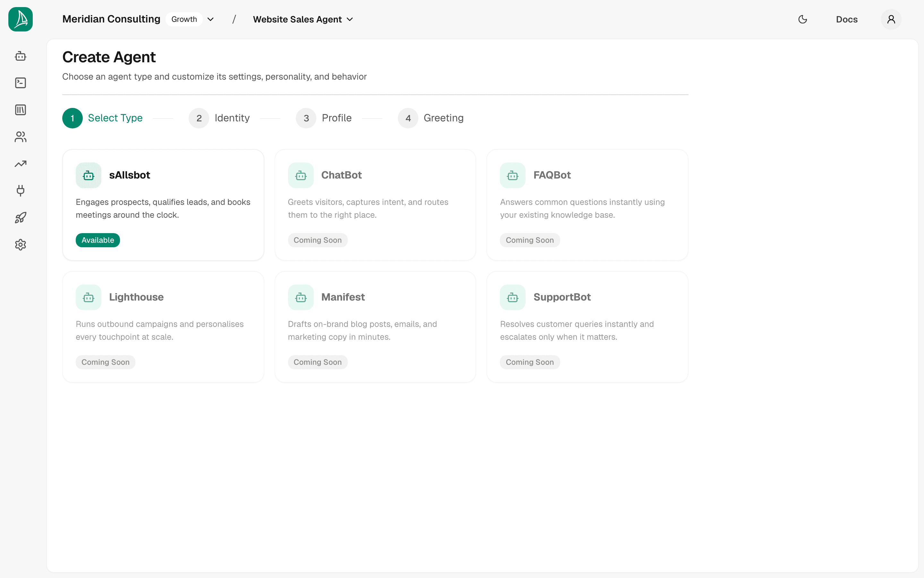Click the Growth plan badge
The image size is (924, 578).
184,20
